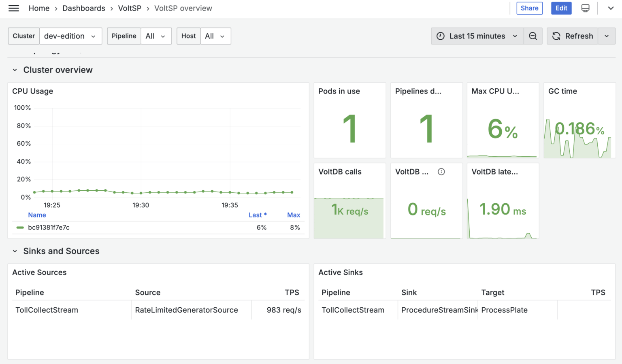Open the Pipeline filter set to All
This screenshot has height=364, width=622.
156,36
